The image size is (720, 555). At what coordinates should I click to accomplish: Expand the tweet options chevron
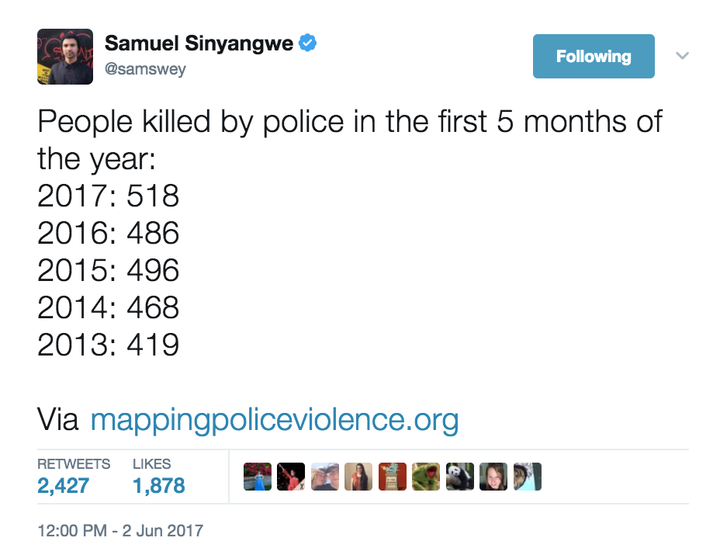click(x=682, y=56)
